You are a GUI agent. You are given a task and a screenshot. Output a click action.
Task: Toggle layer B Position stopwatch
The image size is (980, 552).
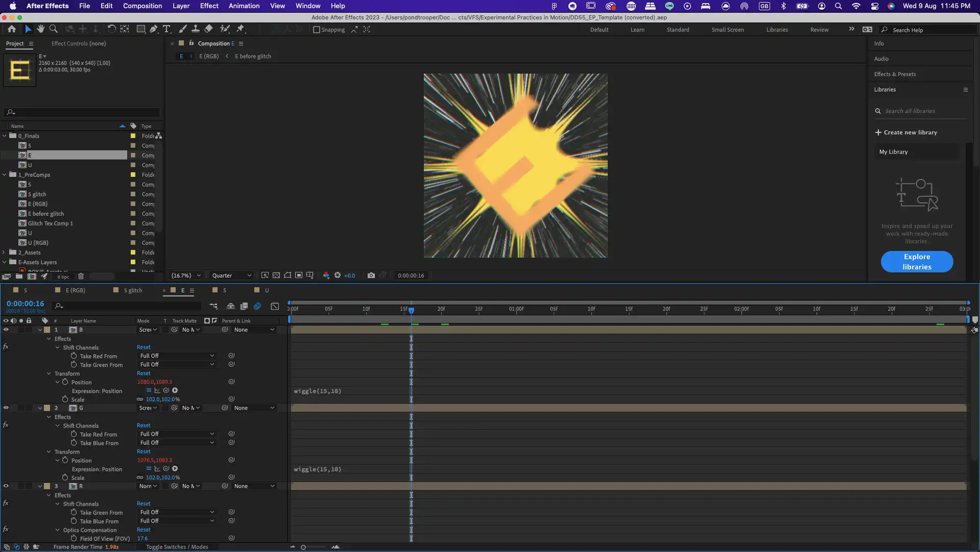(x=65, y=382)
